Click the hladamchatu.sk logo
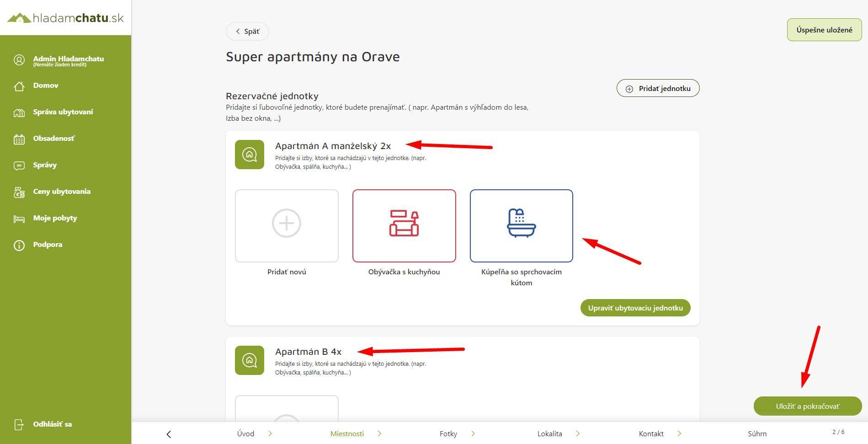This screenshot has height=444, width=868. point(65,18)
